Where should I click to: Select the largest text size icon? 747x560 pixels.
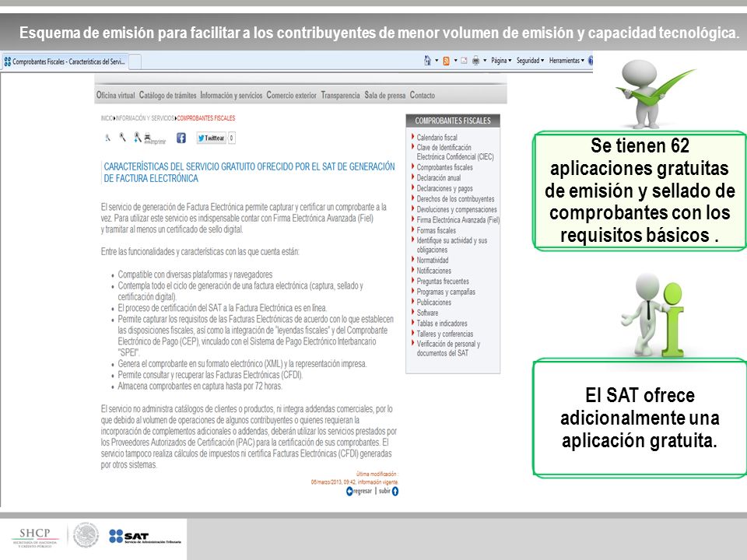pos(137,137)
